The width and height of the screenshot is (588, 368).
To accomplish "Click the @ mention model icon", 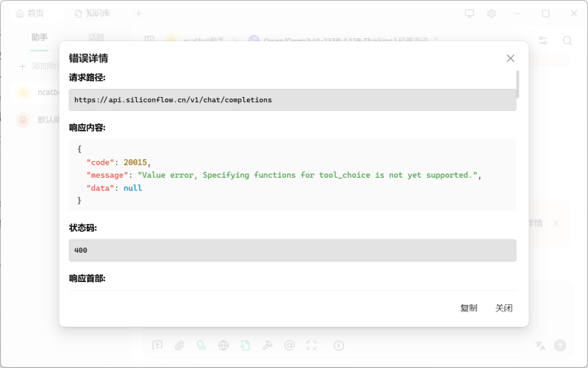I will [289, 345].
